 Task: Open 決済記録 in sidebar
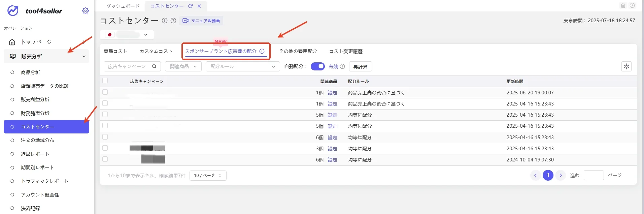click(x=30, y=208)
